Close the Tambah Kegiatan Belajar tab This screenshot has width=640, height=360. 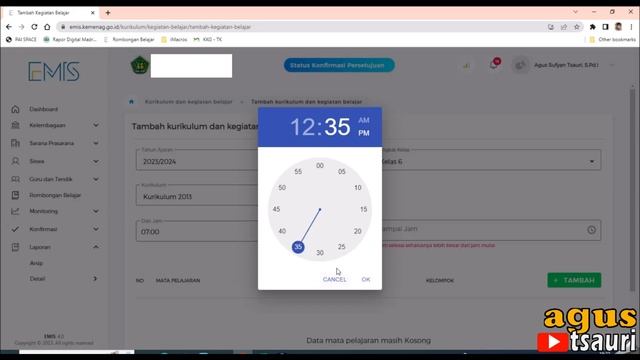click(93, 13)
